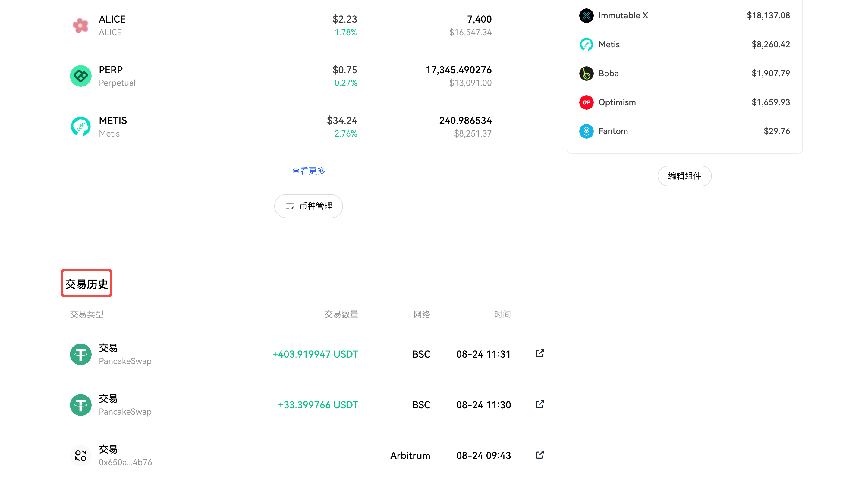Click Perpetual subtitle under PERP

[117, 83]
